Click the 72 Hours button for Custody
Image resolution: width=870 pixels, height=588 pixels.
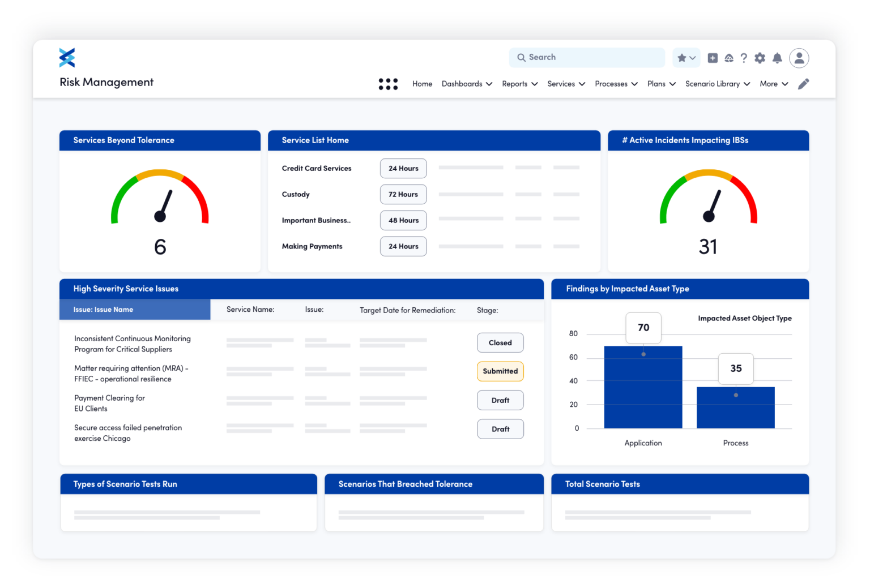[x=403, y=194]
